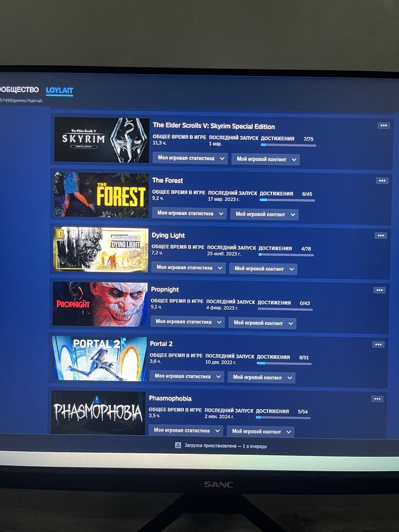This screenshot has height=532, width=399.
Task: Open the options menu for Skyrim Special Edition
Action: click(x=384, y=126)
